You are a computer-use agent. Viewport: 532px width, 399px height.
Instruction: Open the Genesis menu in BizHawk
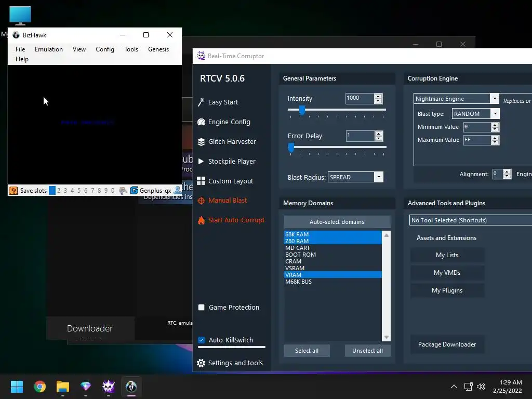tap(158, 49)
